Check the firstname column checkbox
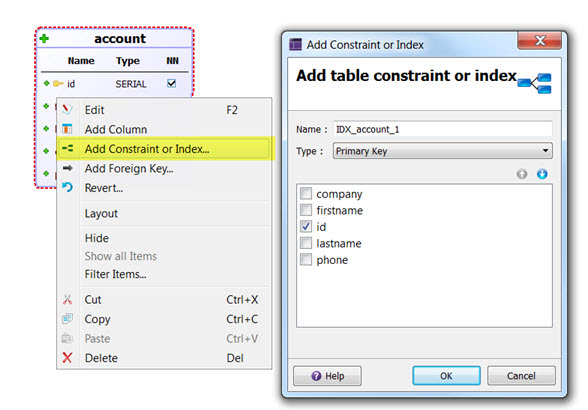 pyautogui.click(x=306, y=210)
